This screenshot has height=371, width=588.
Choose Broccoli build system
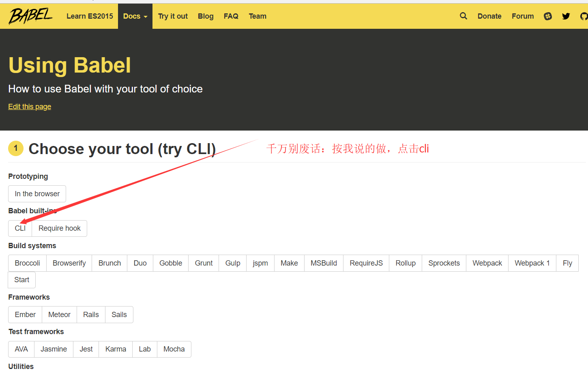(x=27, y=263)
